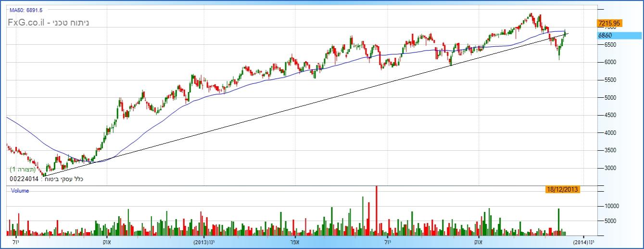Click the Volume panel label
This screenshot has width=644, height=249.
pyautogui.click(x=20, y=191)
